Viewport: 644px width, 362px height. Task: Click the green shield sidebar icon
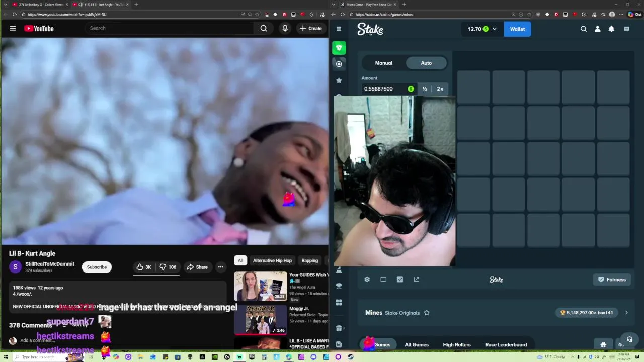pos(339,48)
